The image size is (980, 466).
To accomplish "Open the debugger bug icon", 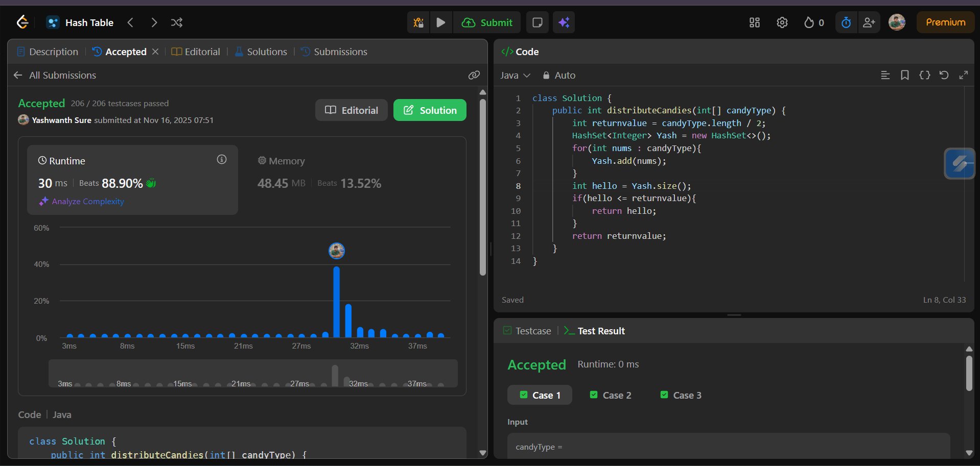I will point(418,22).
